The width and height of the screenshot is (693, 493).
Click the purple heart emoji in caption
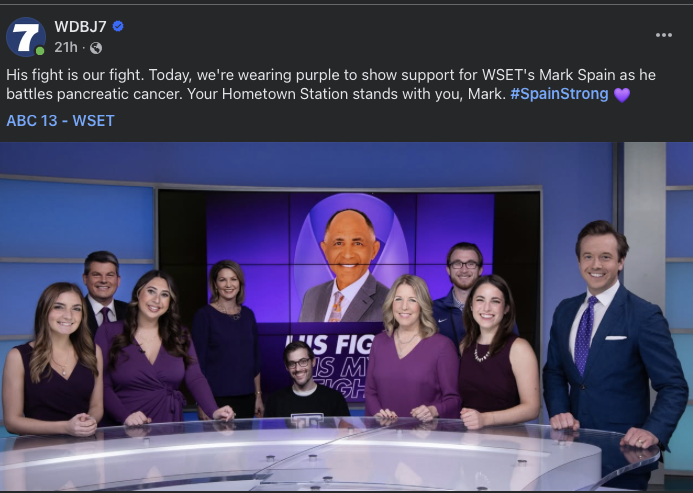pyautogui.click(x=622, y=95)
